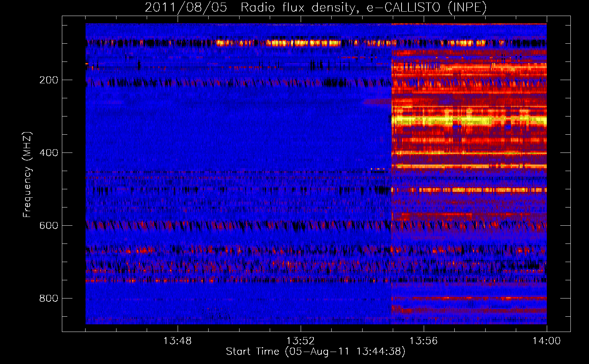
Task: Click the 800 frequency tick label
Action: (x=49, y=298)
